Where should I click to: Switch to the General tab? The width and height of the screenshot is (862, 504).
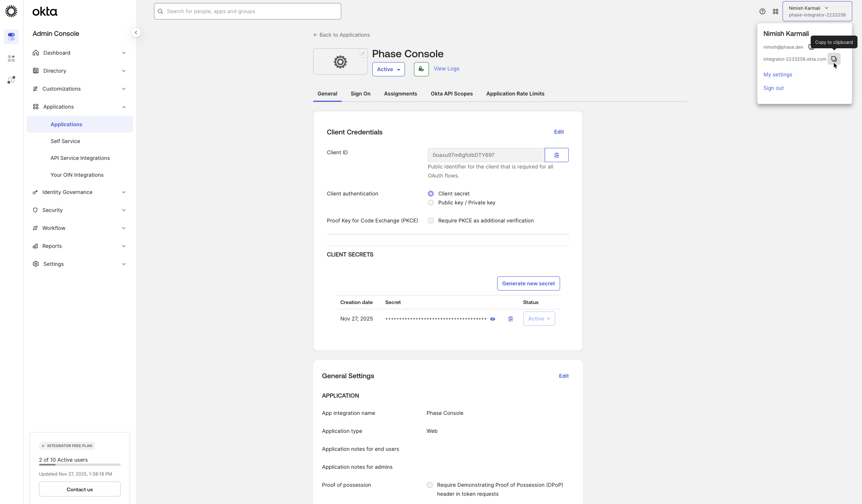click(327, 94)
